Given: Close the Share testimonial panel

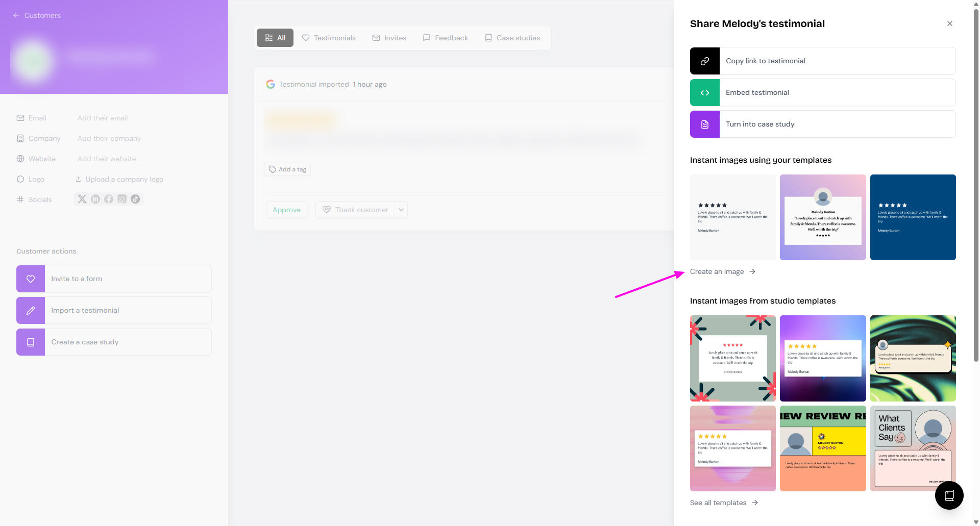Looking at the screenshot, I should [950, 23].
